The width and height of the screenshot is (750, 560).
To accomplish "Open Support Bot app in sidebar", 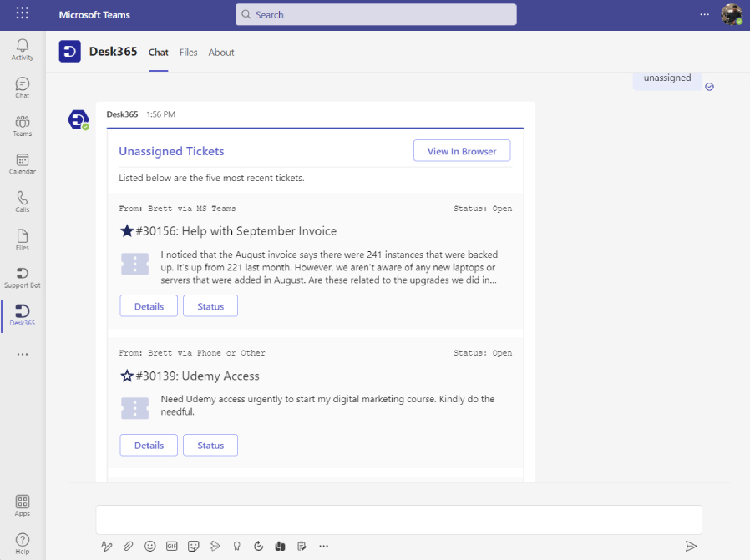I will pos(23,278).
